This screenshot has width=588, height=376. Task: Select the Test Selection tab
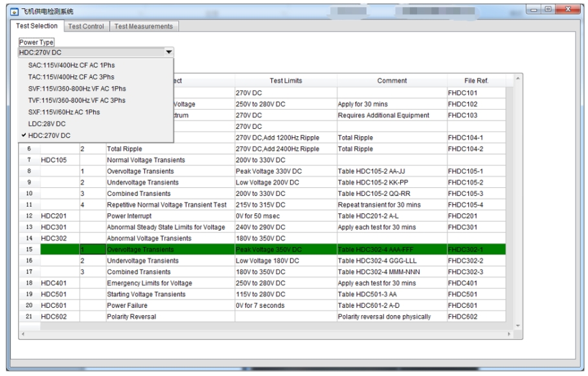tap(37, 26)
